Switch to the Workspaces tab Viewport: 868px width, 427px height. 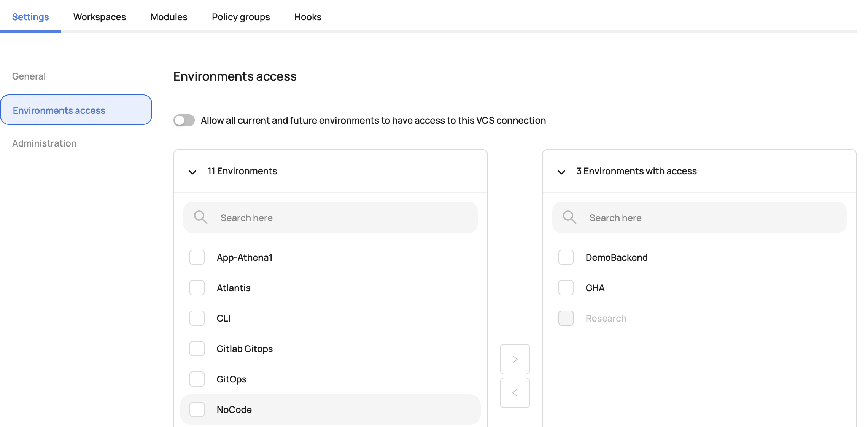click(x=100, y=17)
